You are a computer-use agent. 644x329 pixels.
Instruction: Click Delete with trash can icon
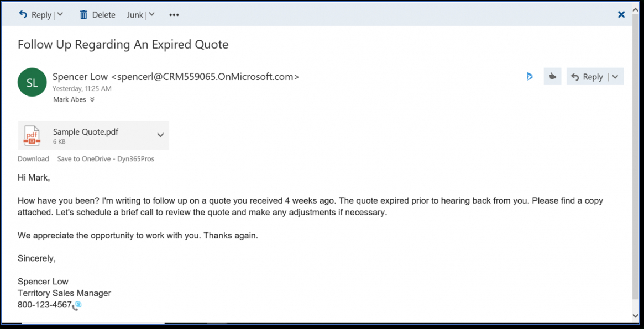pos(97,15)
